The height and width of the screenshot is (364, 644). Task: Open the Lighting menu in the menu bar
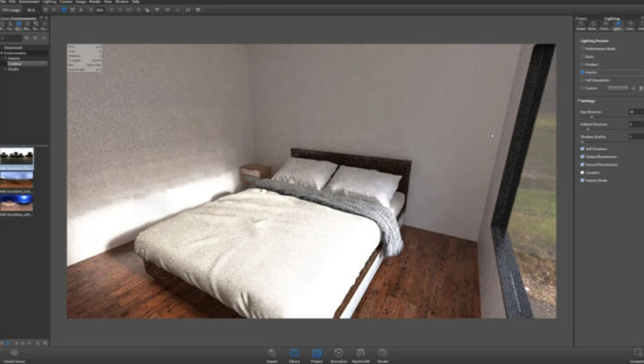pyautogui.click(x=50, y=2)
